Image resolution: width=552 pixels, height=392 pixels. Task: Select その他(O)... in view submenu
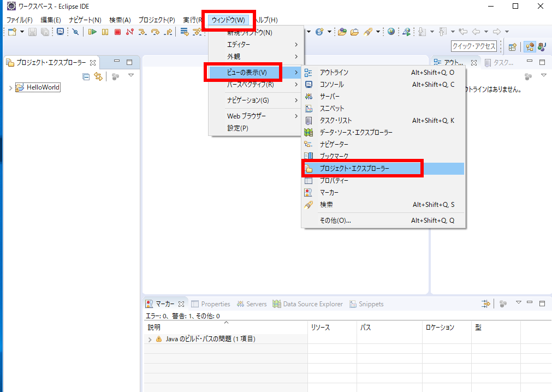point(383,220)
